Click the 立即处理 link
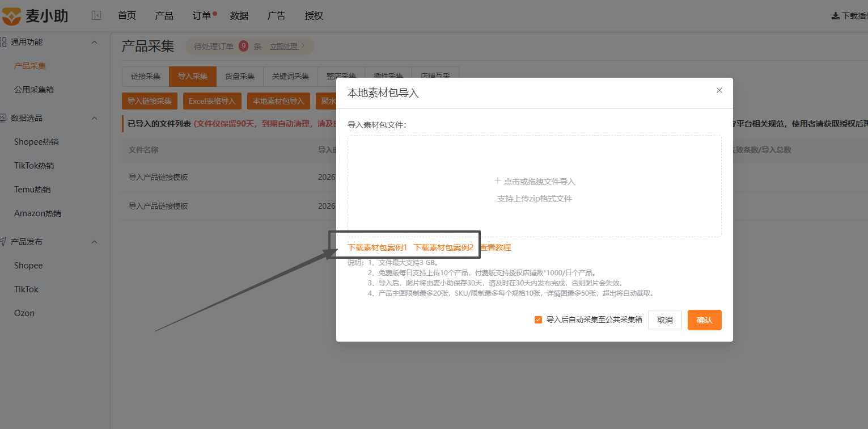Image resolution: width=868 pixels, height=429 pixels. point(284,47)
